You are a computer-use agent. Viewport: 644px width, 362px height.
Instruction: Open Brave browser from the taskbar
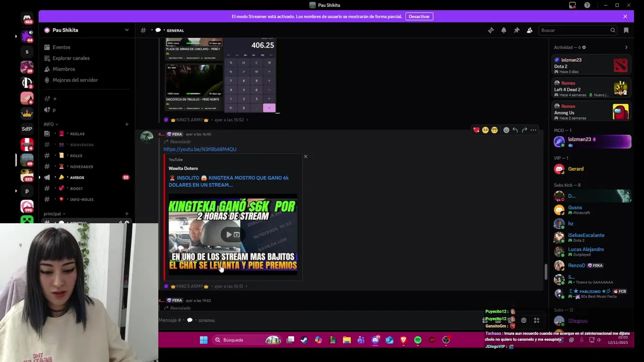[404, 340]
